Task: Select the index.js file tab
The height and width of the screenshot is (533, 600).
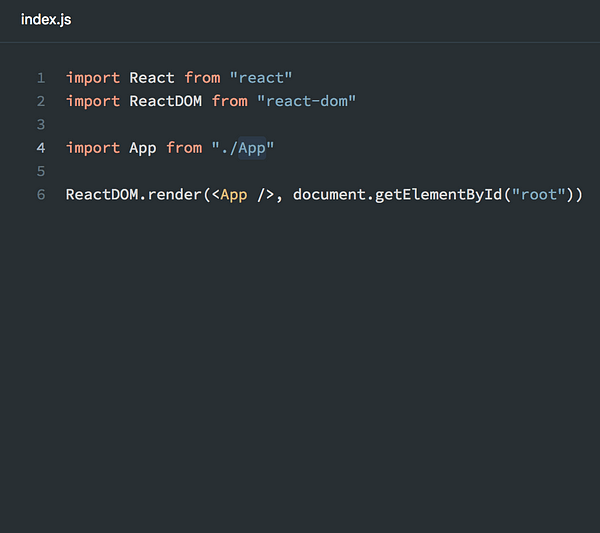Action: point(46,20)
